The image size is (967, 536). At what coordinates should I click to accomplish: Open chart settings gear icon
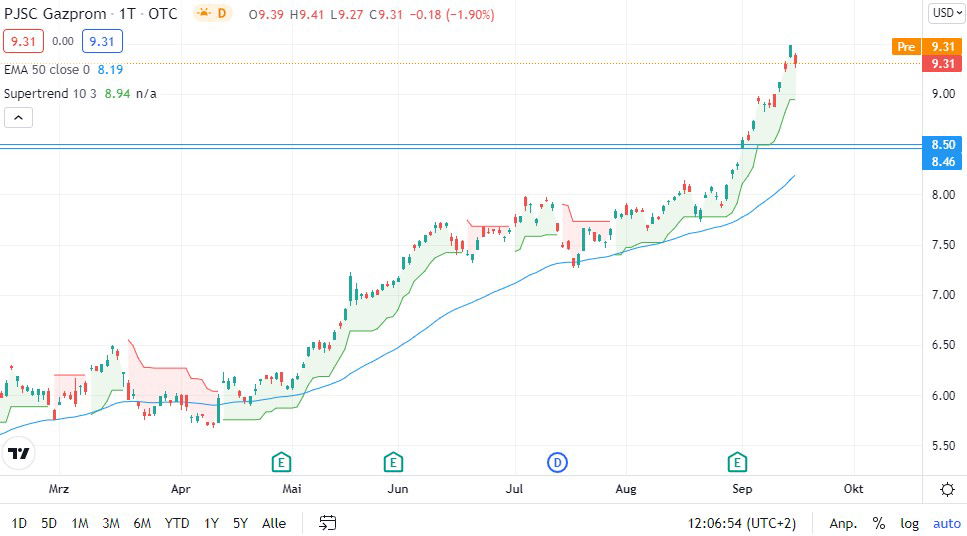pos(947,490)
